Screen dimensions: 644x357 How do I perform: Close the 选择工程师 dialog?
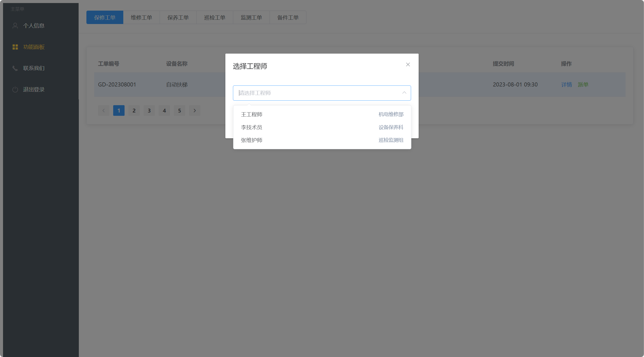pyautogui.click(x=408, y=64)
